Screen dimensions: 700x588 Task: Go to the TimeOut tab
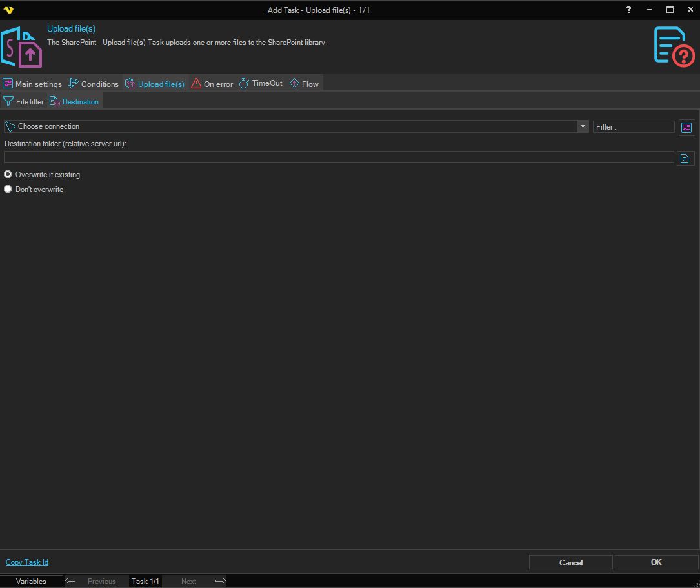pos(261,83)
